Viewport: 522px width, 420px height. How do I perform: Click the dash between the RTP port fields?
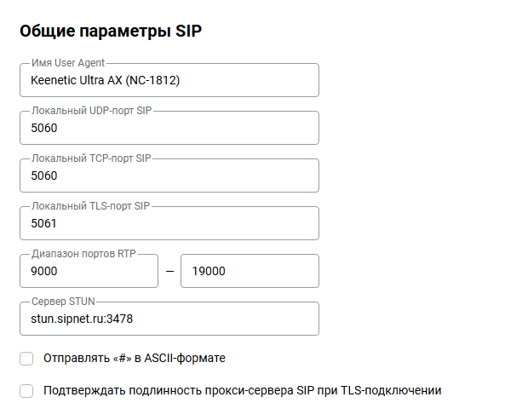click(x=169, y=272)
